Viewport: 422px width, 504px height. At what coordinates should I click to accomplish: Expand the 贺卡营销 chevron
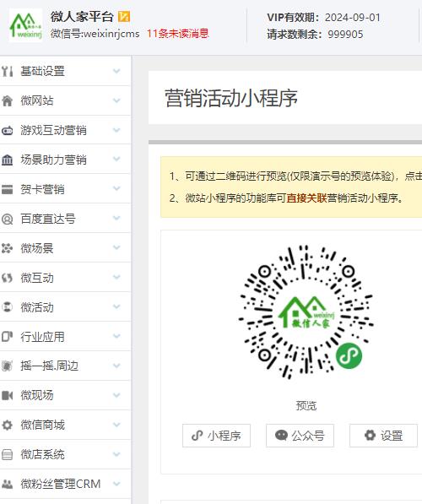(x=116, y=188)
